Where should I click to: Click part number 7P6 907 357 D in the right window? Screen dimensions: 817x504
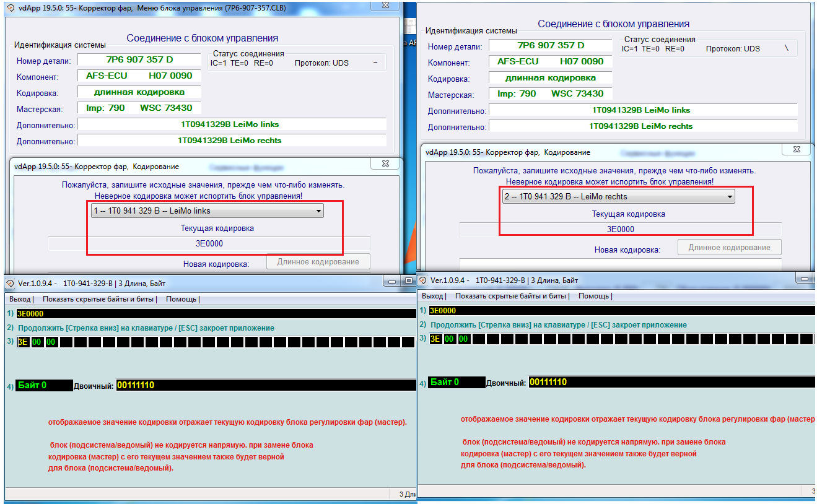pyautogui.click(x=551, y=45)
